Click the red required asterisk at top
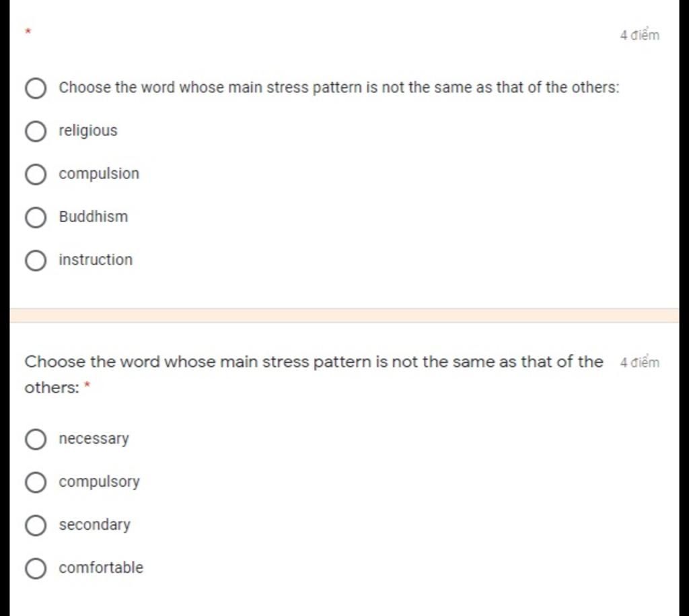Screen dimensions: 689x616 pos(28,31)
